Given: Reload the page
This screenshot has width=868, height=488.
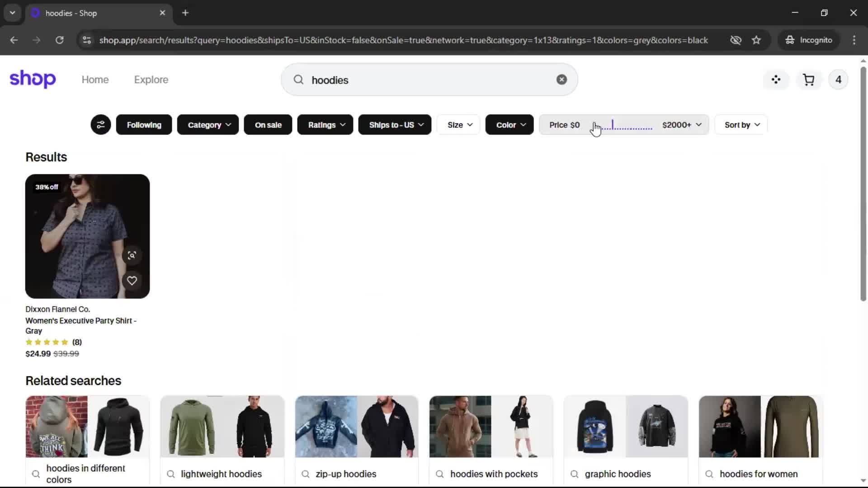Looking at the screenshot, I should click(59, 40).
